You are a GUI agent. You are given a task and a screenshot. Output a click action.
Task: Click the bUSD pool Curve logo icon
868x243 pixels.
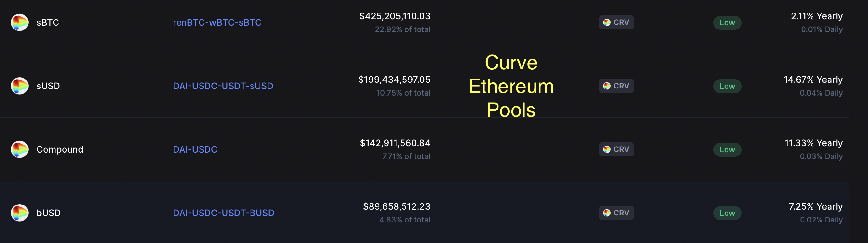(20, 213)
